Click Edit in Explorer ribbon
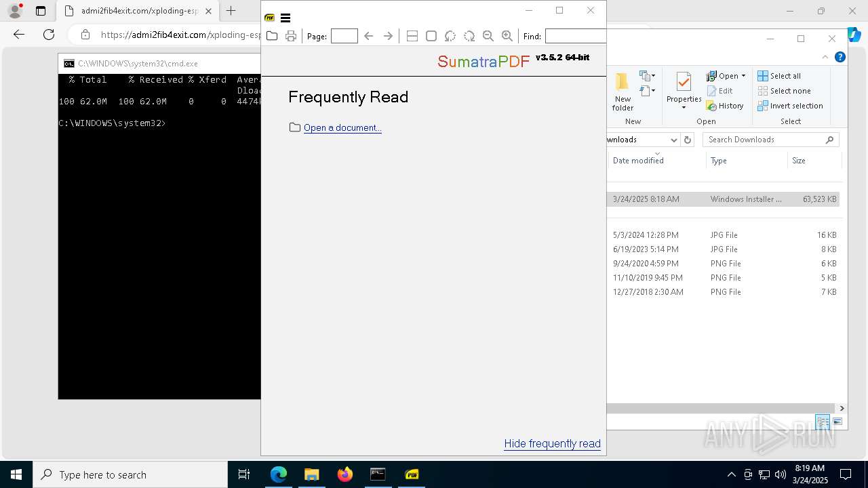The height and width of the screenshot is (488, 868). 719,91
